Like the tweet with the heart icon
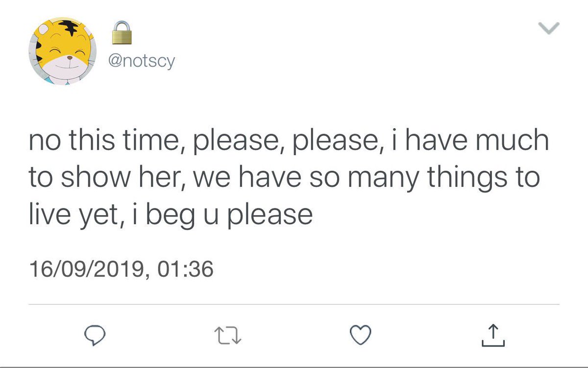 361,335
